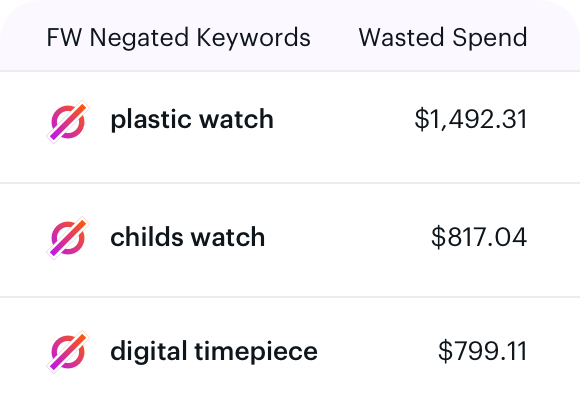Click the word Keywords in the header
Screen dimensions: 580x408
[x=253, y=38]
